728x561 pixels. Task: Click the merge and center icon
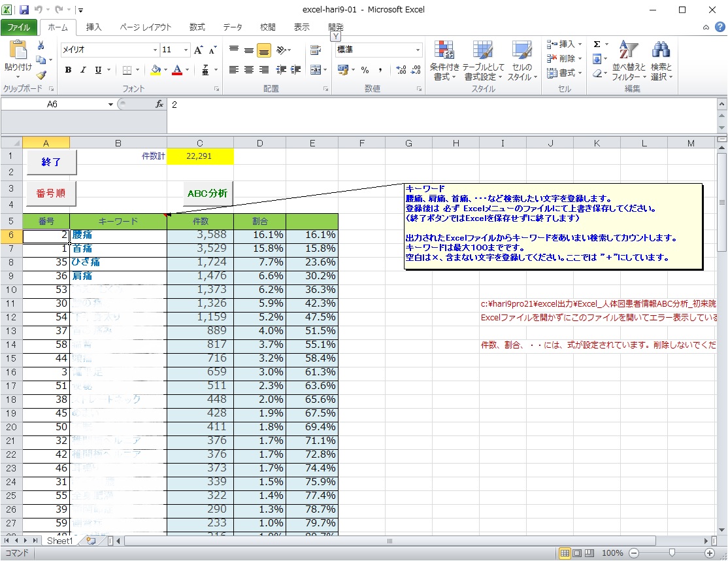pyautogui.click(x=315, y=70)
